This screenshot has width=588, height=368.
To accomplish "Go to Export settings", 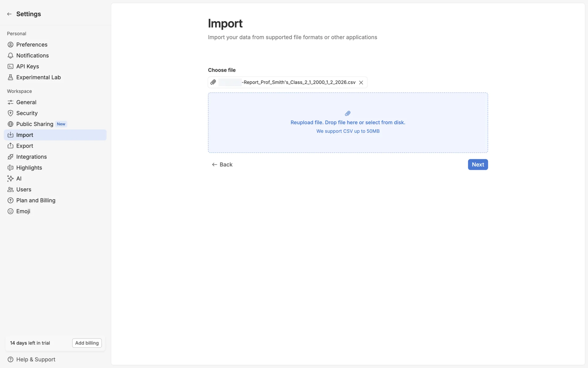I will [24, 146].
